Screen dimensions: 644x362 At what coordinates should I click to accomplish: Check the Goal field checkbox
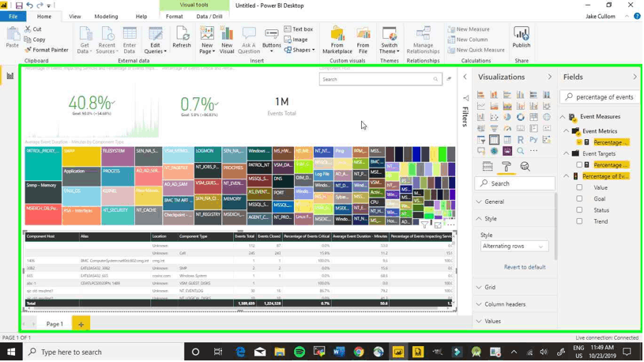click(579, 198)
